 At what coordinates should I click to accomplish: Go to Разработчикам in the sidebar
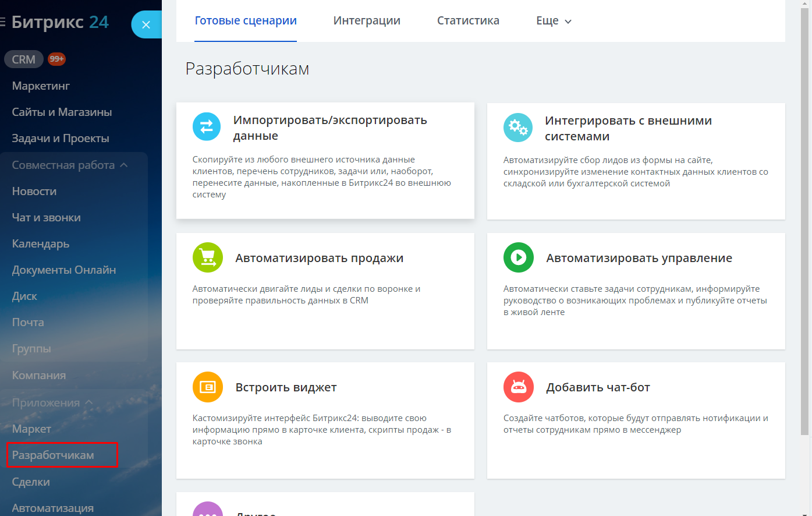(53, 455)
